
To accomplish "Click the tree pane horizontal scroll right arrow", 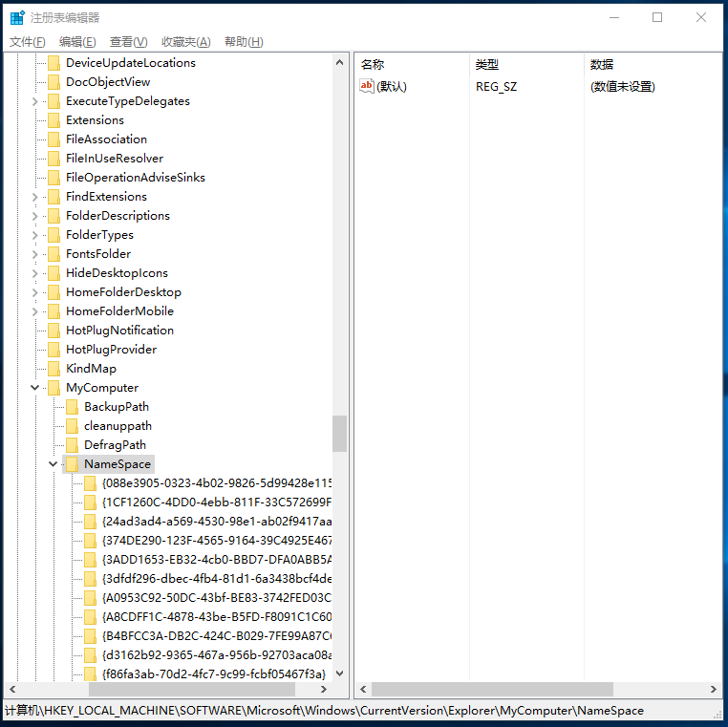I will coord(324,690).
